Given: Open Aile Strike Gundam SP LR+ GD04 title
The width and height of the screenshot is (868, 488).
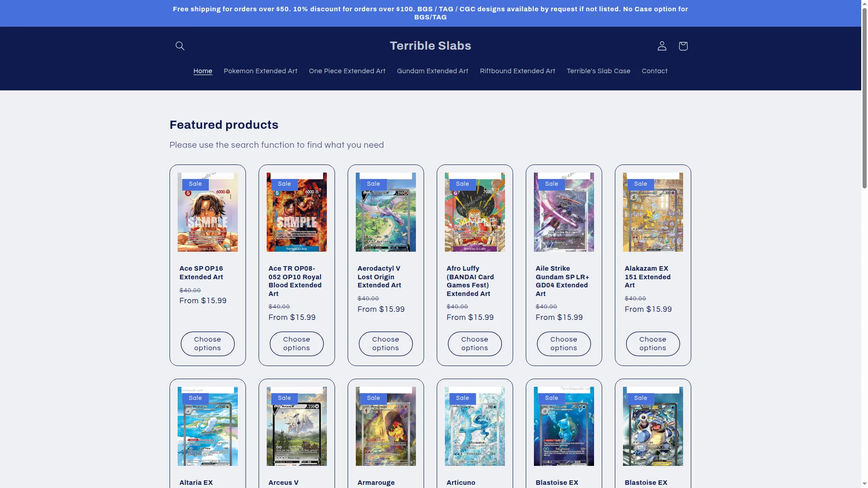Looking at the screenshot, I should [562, 281].
